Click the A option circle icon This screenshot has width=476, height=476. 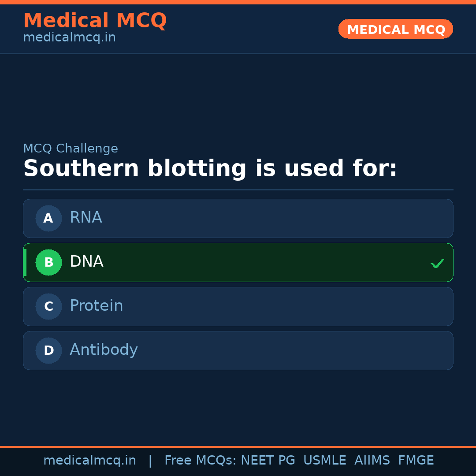click(48, 218)
